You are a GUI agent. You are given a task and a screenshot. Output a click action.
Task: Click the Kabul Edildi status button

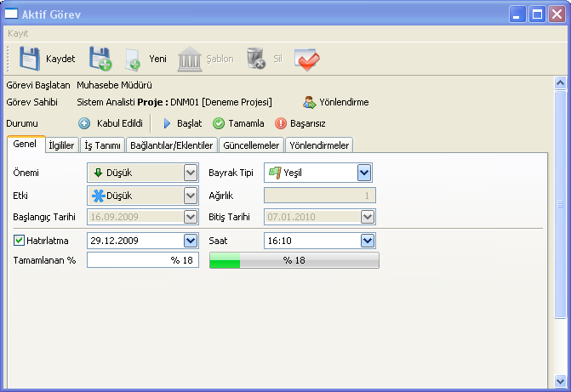point(85,123)
